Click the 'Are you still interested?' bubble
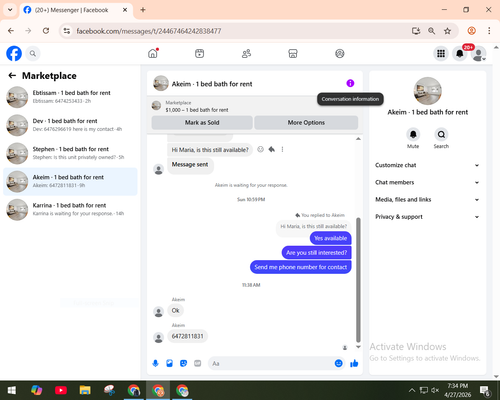This screenshot has width=500, height=400. point(316,253)
